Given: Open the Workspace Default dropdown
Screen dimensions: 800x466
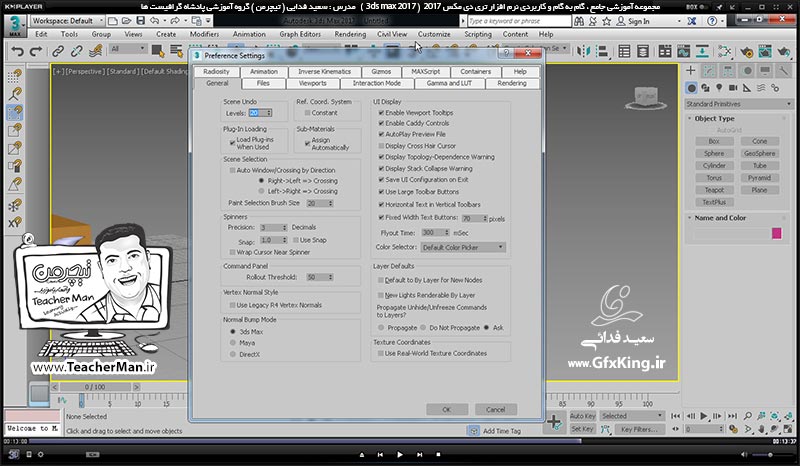Looking at the screenshot, I should click(x=68, y=21).
